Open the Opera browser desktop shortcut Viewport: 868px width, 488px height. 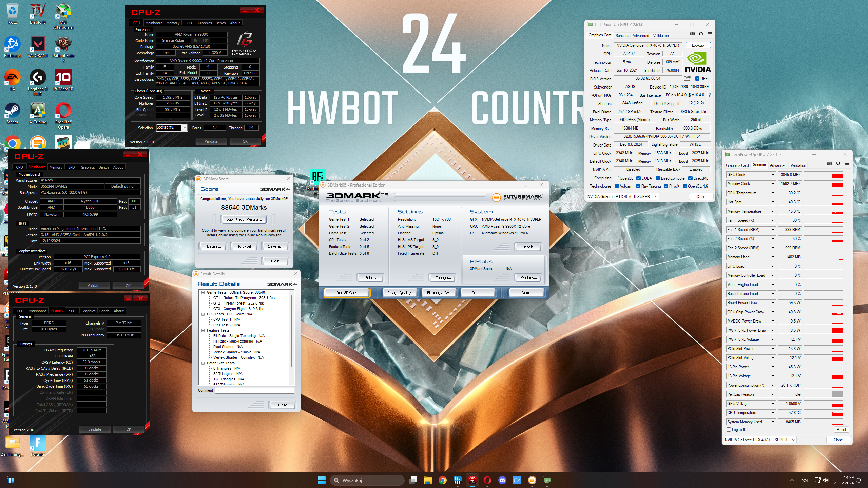(x=63, y=116)
